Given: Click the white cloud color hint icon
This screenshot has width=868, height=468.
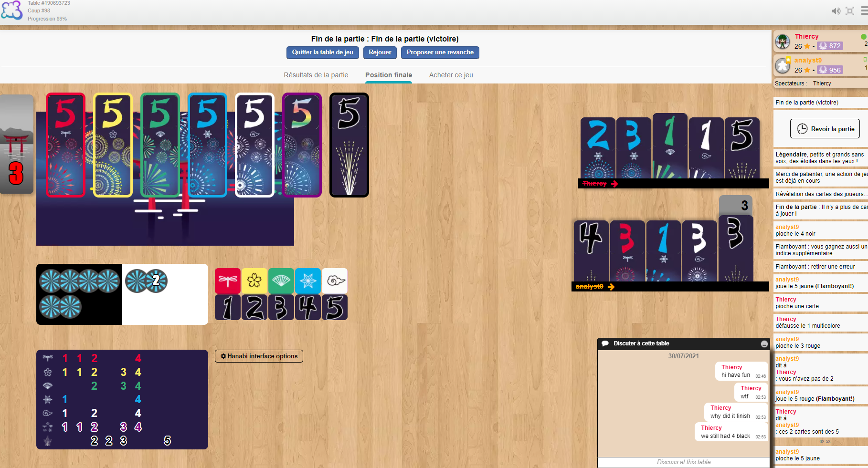Looking at the screenshot, I should coord(335,281).
